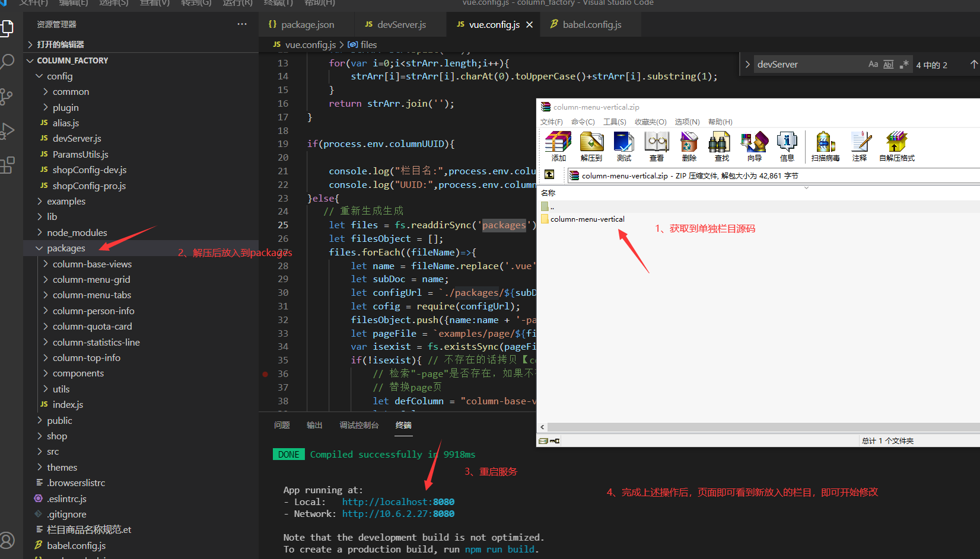Open the 输出 (Output) panel tab
The image size is (980, 559).
tap(314, 425)
